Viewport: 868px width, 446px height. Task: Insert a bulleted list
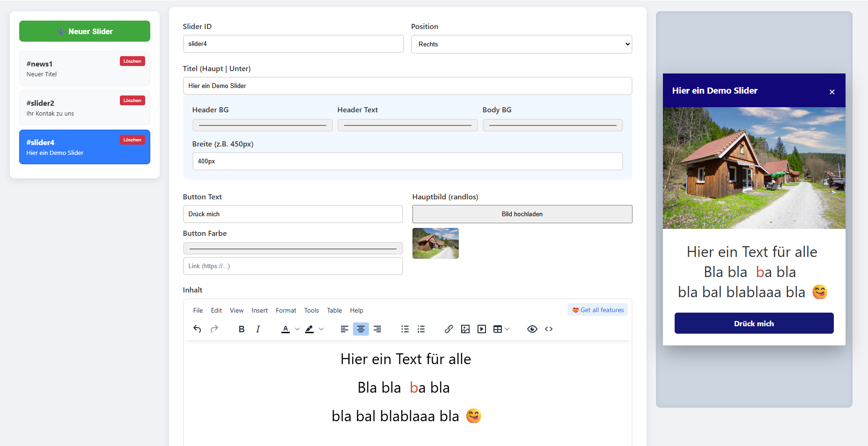click(x=405, y=329)
